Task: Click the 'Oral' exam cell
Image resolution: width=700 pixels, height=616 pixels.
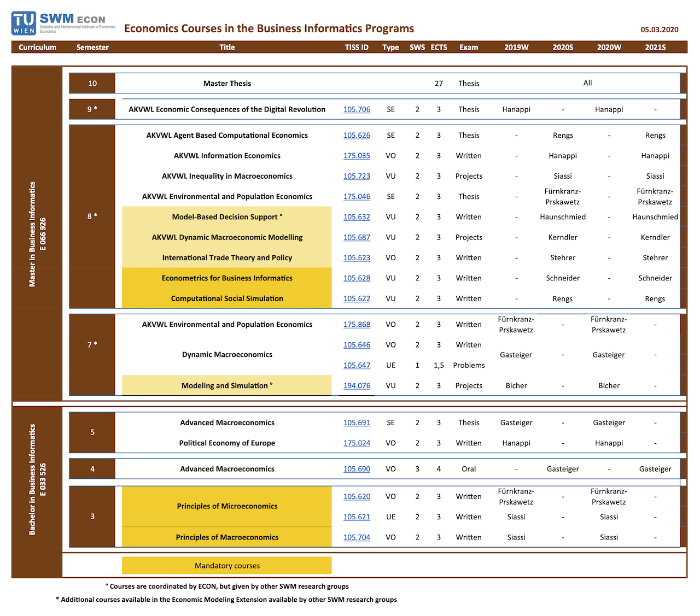Action: (469, 469)
